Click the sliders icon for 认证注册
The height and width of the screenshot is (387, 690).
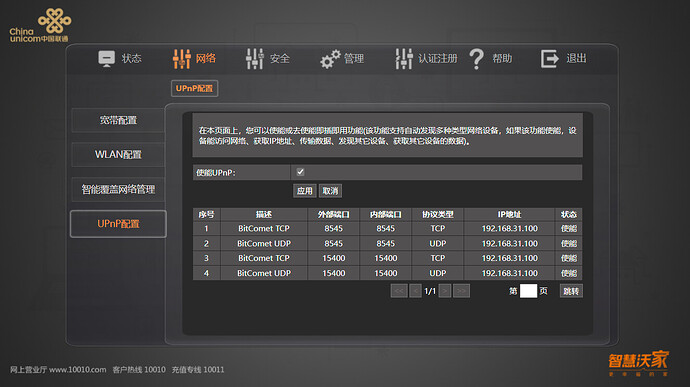(x=404, y=59)
